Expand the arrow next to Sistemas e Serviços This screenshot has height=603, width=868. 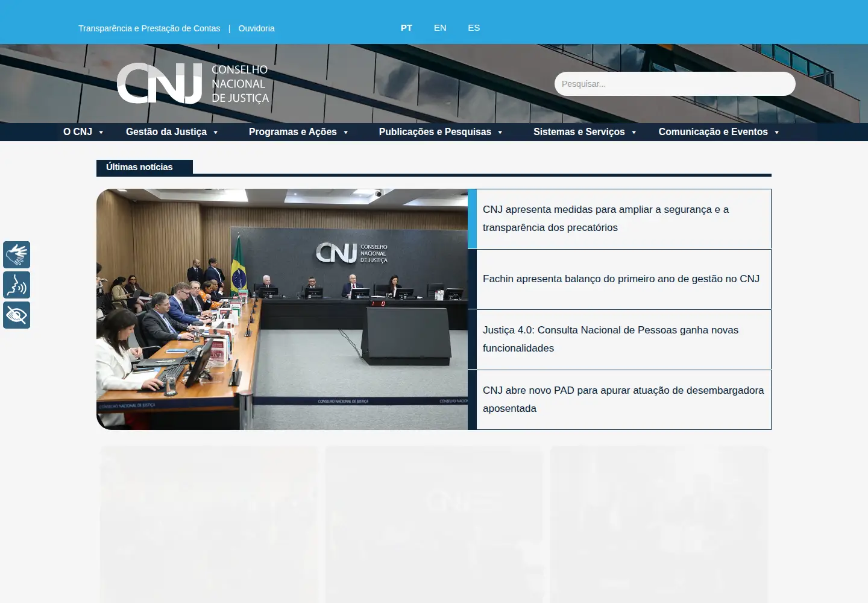tap(634, 132)
